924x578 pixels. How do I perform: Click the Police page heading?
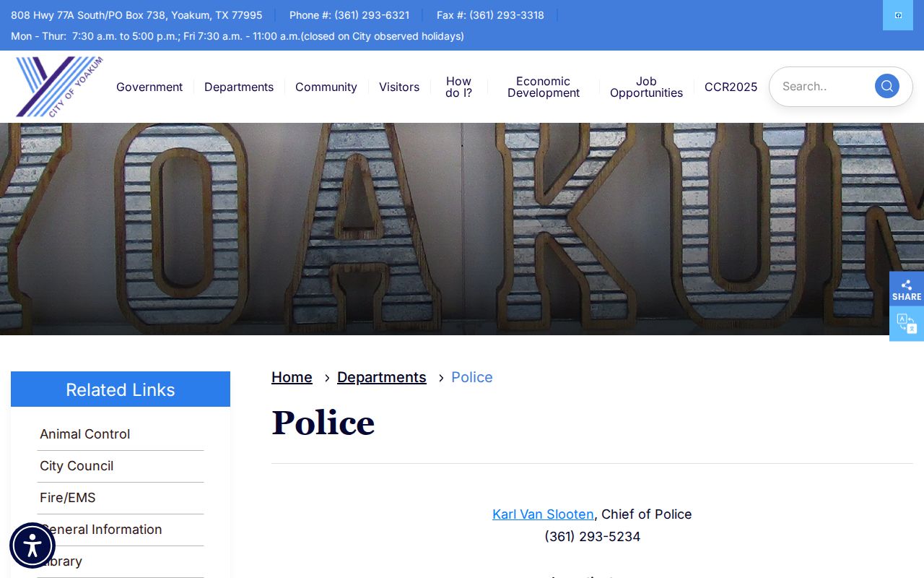323,423
